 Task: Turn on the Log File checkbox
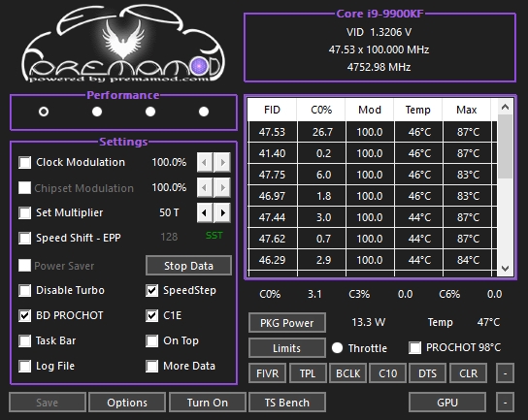(24, 366)
